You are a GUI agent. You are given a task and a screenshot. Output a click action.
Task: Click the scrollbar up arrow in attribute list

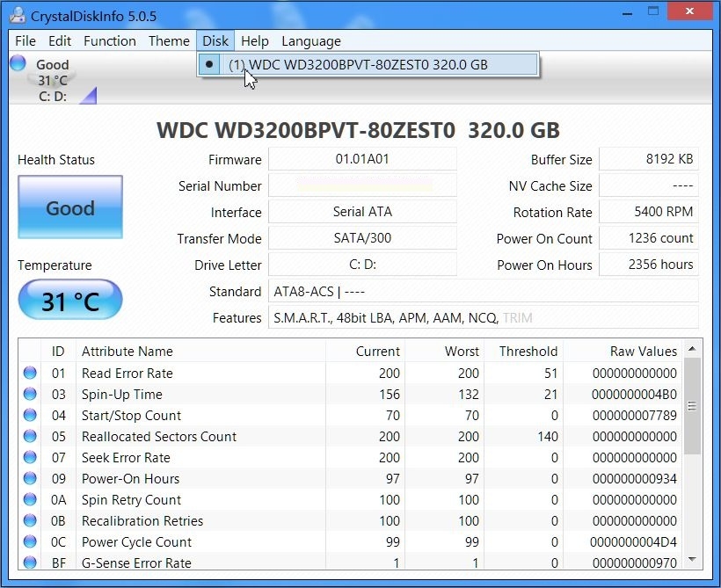pyautogui.click(x=692, y=349)
